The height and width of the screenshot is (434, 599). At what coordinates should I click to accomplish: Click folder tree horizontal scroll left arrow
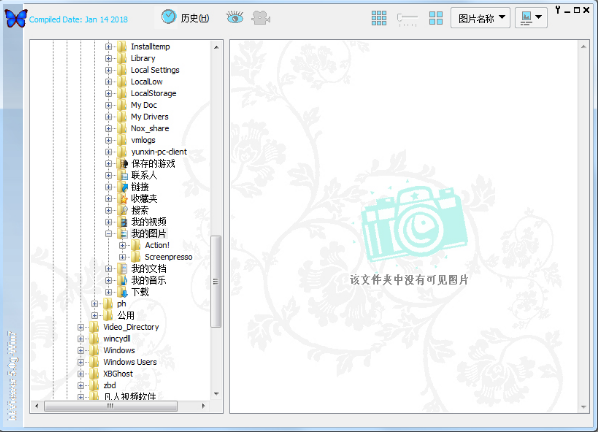[x=37, y=406]
